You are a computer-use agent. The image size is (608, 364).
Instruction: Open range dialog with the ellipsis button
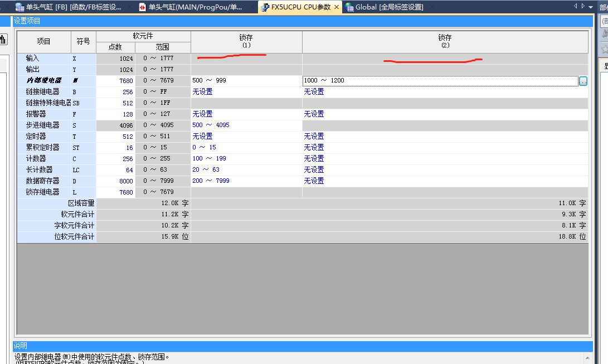click(x=583, y=81)
